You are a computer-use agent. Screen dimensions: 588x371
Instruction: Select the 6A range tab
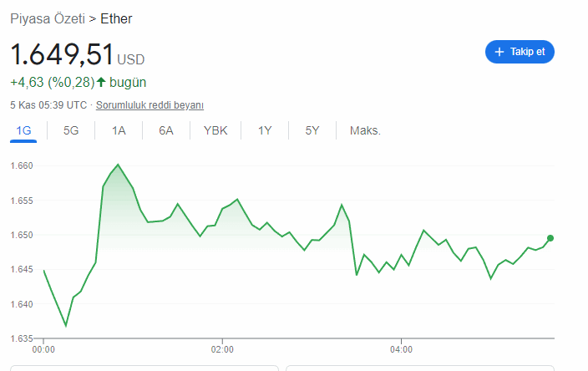coord(165,130)
